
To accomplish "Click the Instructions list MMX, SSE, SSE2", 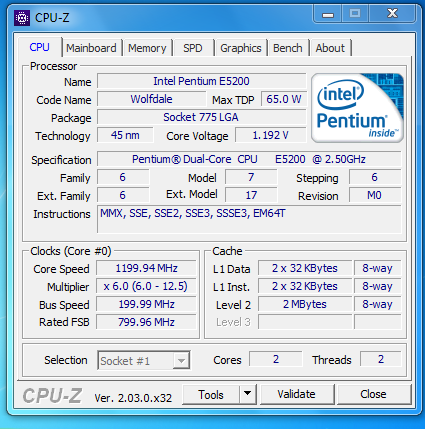I will (x=249, y=219).
